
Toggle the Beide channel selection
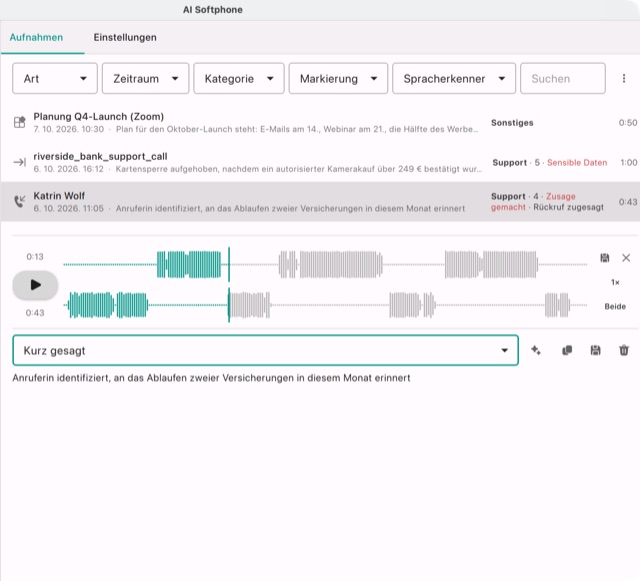click(x=615, y=306)
